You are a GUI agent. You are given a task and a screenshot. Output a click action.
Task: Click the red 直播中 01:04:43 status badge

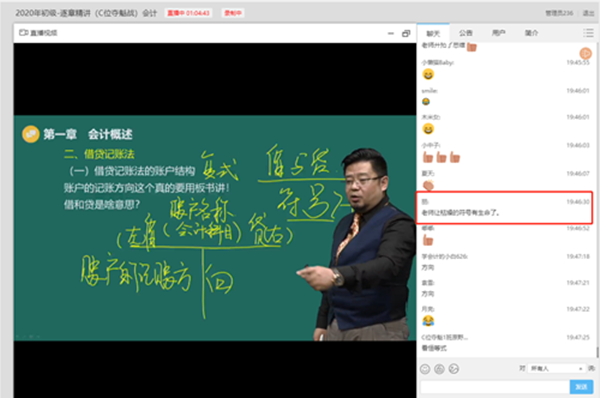pyautogui.click(x=189, y=13)
